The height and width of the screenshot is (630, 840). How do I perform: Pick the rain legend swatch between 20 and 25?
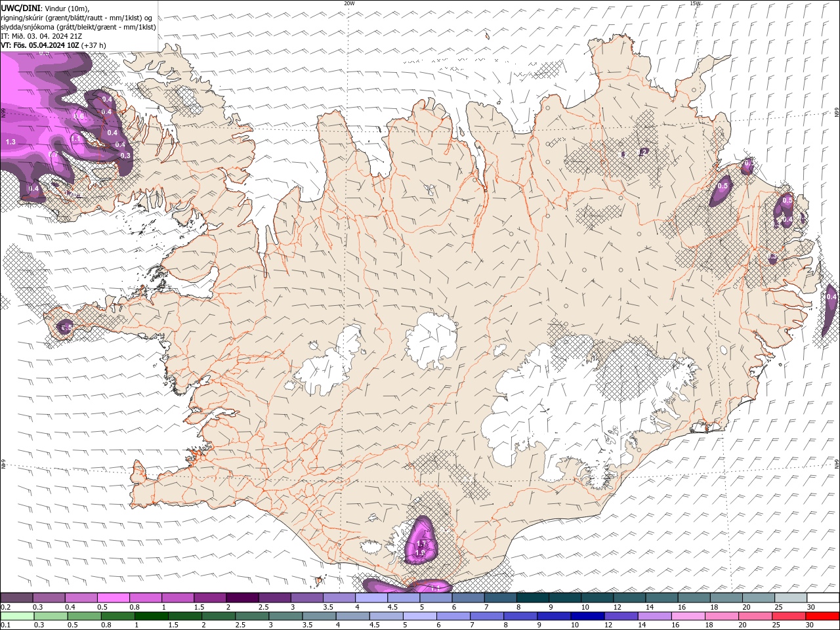click(x=755, y=616)
